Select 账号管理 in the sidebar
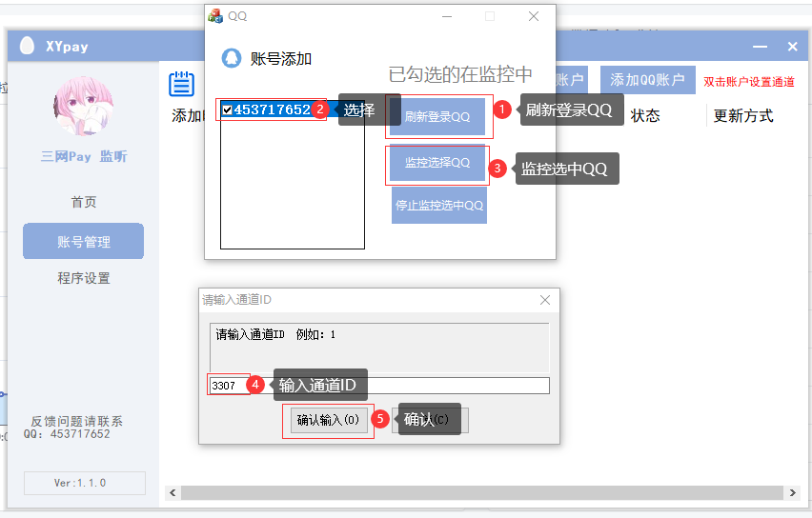 [x=84, y=242]
